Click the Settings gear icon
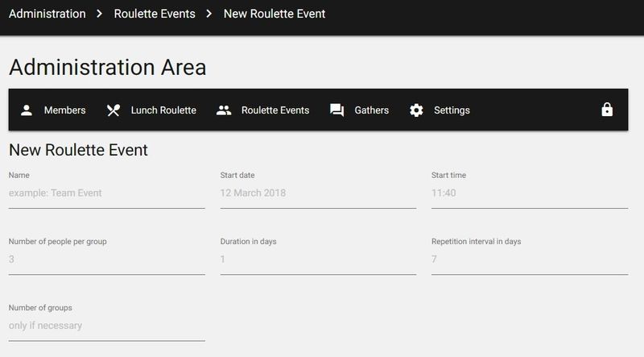Viewport: 644px width, 357px height. 416,110
